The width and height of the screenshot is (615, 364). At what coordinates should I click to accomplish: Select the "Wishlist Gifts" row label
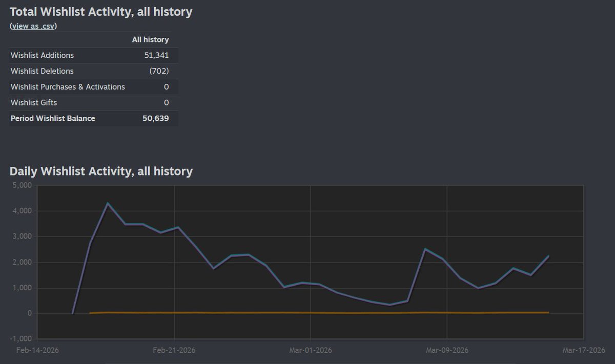[x=34, y=103]
